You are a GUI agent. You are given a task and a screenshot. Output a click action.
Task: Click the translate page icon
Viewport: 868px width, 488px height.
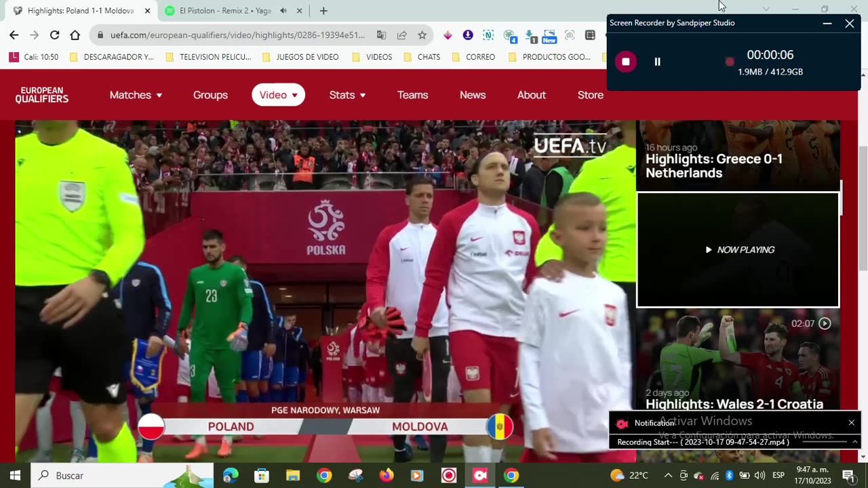[x=382, y=35]
